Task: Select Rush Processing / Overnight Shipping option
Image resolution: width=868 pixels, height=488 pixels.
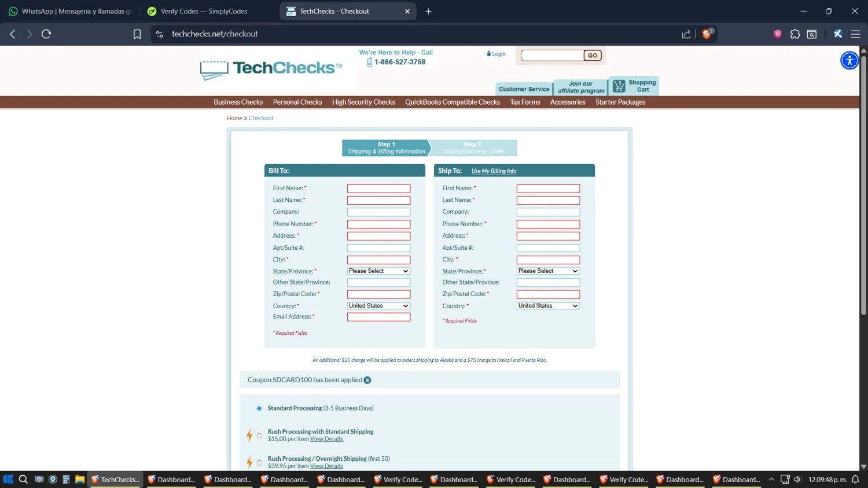Action: (259, 463)
